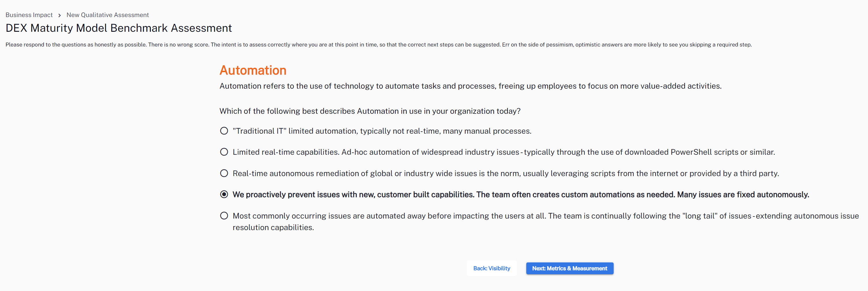This screenshot has width=868, height=291.
Task: Click the orange Automation section heading
Action: pyautogui.click(x=253, y=70)
